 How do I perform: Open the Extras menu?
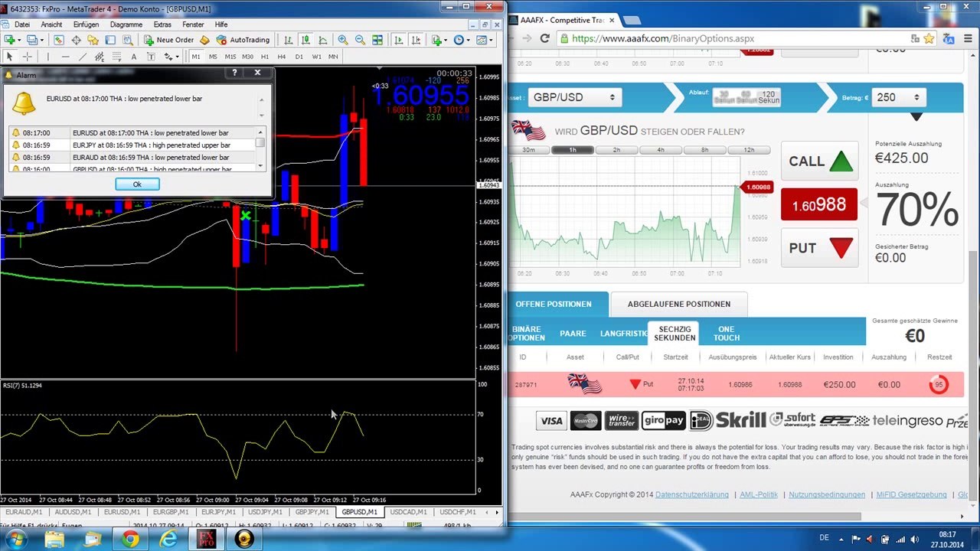(162, 24)
